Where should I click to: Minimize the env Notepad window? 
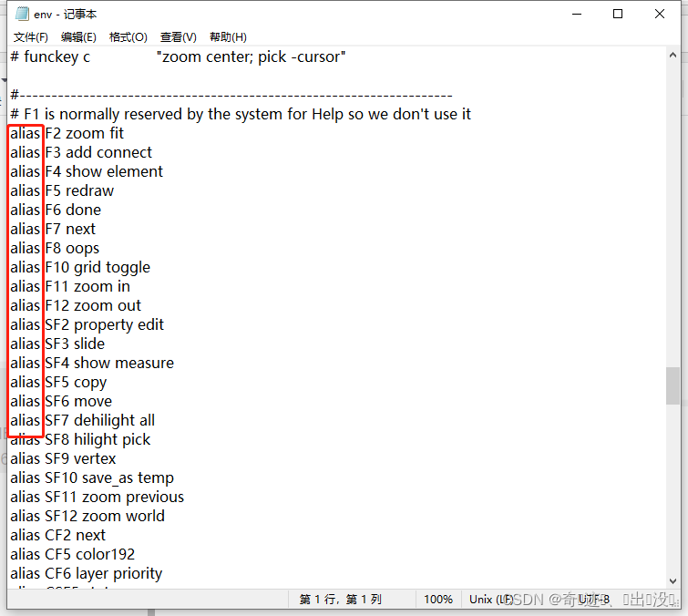[x=576, y=15]
